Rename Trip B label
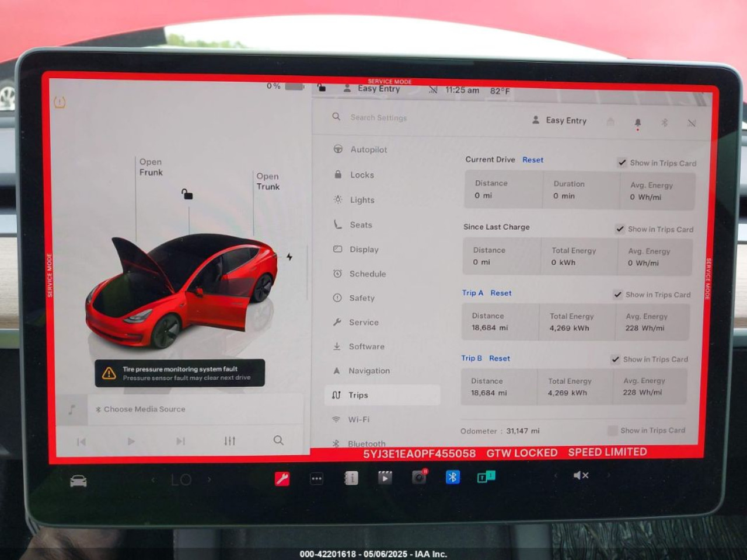 (472, 358)
